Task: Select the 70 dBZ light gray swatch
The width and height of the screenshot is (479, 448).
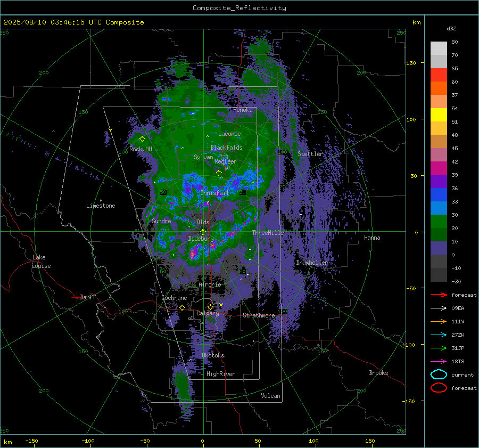Action: (439, 48)
